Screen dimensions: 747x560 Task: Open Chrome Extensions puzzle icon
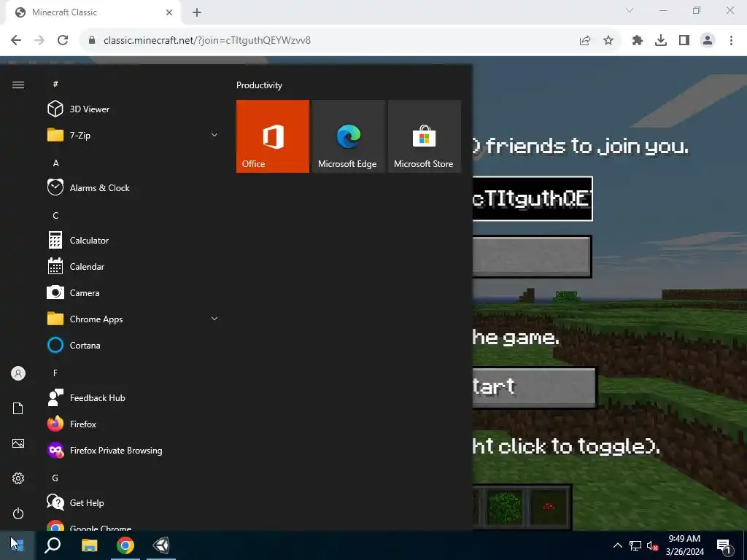(x=637, y=41)
